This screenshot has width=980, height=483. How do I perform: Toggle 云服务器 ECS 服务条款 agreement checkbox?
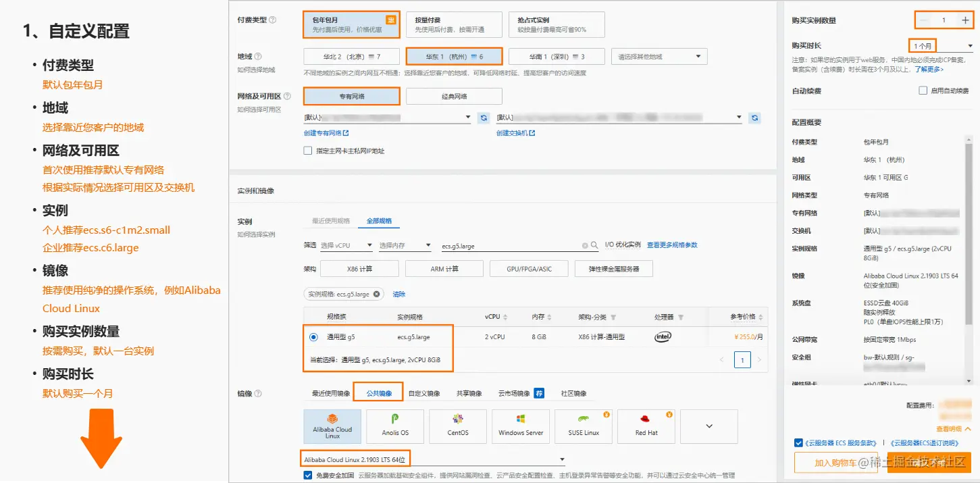pos(799,443)
